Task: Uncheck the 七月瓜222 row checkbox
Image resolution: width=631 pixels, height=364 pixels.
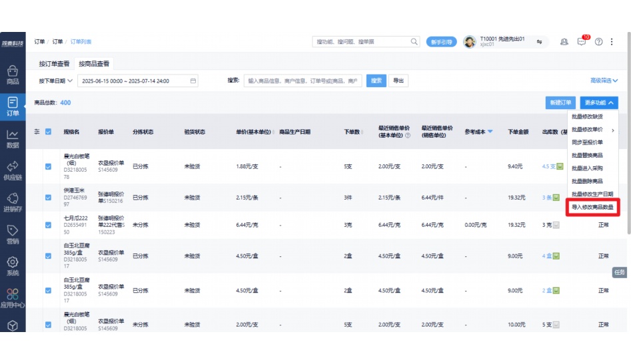Action: 48,225
